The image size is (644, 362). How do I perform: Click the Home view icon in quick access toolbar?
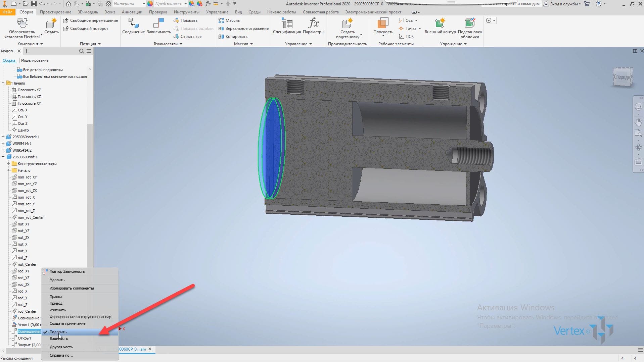click(x=68, y=4)
